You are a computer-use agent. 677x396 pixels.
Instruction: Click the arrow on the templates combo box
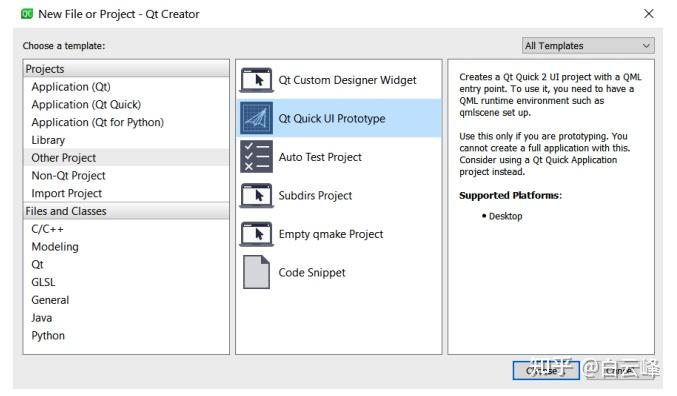tap(646, 46)
